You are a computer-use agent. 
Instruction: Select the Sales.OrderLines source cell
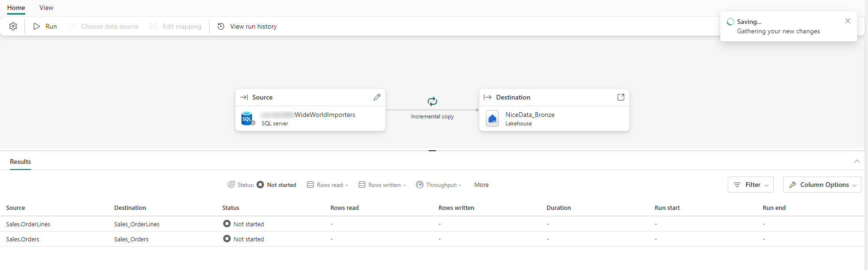(x=28, y=224)
